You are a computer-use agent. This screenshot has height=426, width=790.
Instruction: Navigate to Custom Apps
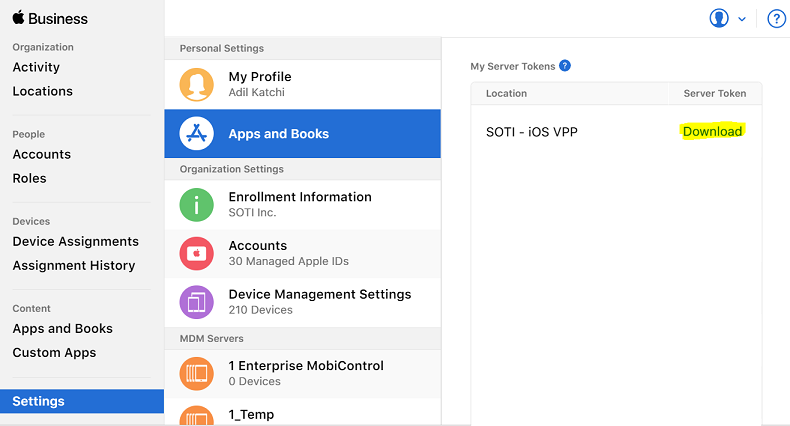tap(54, 352)
